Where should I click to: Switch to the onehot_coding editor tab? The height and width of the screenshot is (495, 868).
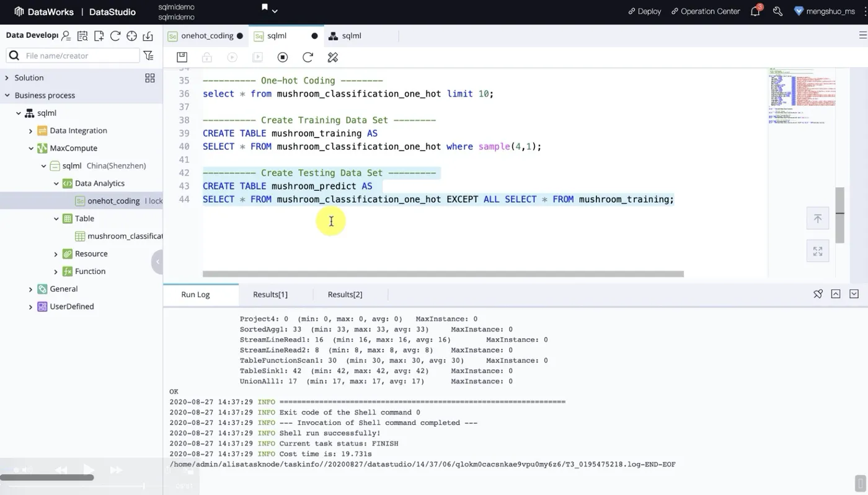205,36
